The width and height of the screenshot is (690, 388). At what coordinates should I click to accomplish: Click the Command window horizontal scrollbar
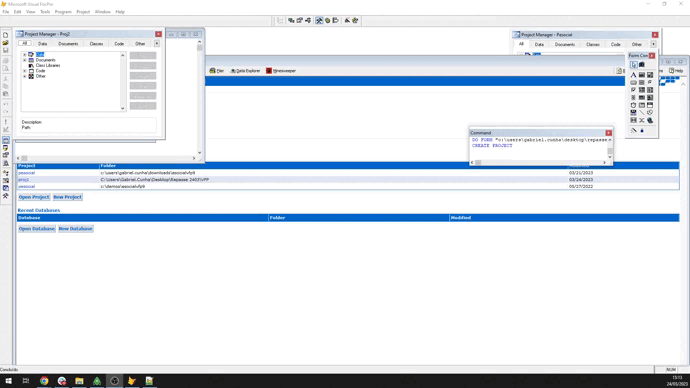(538, 162)
